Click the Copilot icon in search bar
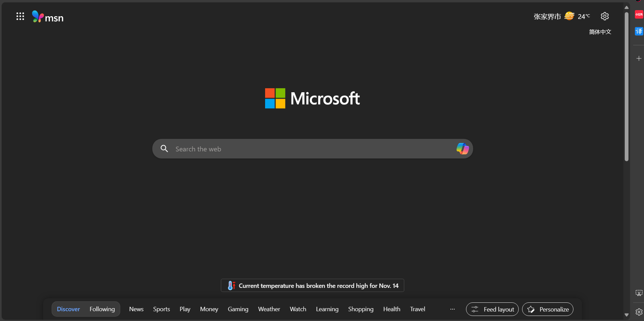Screen dimensions: 644x321 [x=462, y=149]
